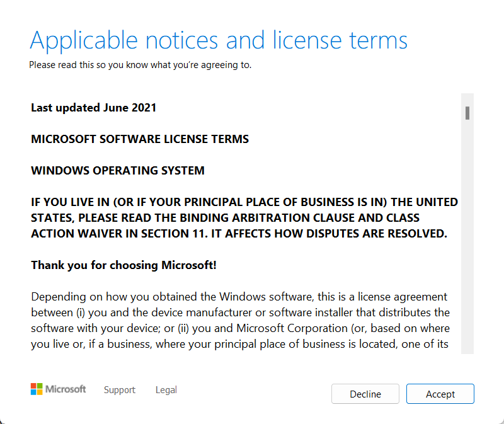504x424 pixels.
Task: Click the four-color Microsoft logo squares
Action: point(37,389)
